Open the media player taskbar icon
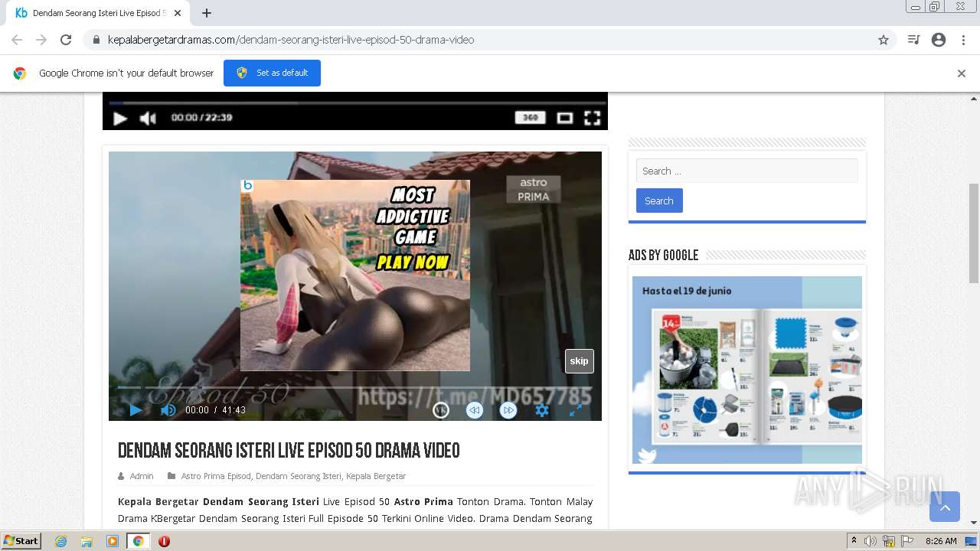The height and width of the screenshot is (551, 980). 113,541
